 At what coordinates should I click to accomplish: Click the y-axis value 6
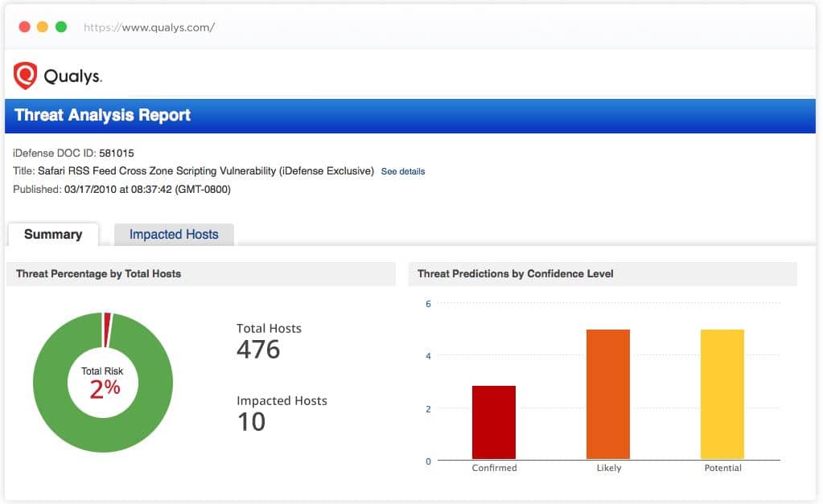point(428,304)
